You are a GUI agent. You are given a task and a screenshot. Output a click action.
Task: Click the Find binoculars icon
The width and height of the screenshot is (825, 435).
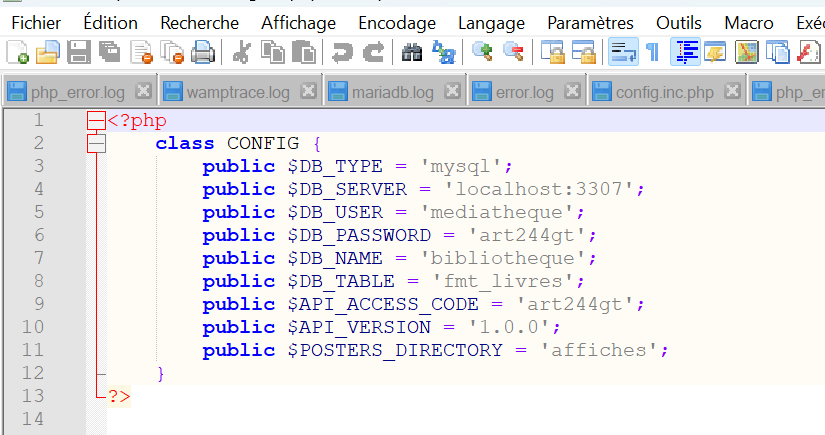click(x=411, y=52)
